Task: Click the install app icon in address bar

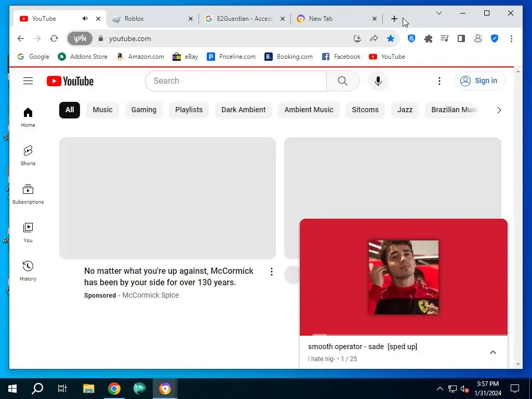Action: [x=357, y=38]
